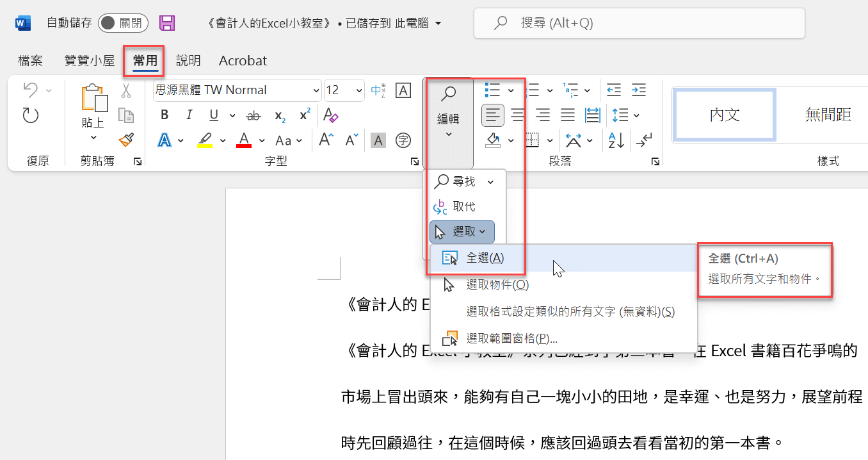868x460 pixels.
Task: Click the line spacing icon
Action: pos(620,115)
